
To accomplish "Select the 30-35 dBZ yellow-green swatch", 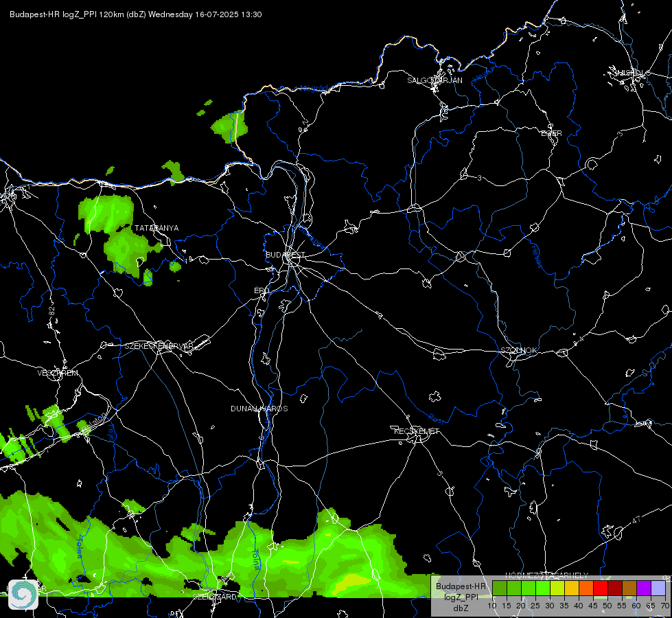I will coord(557,588).
